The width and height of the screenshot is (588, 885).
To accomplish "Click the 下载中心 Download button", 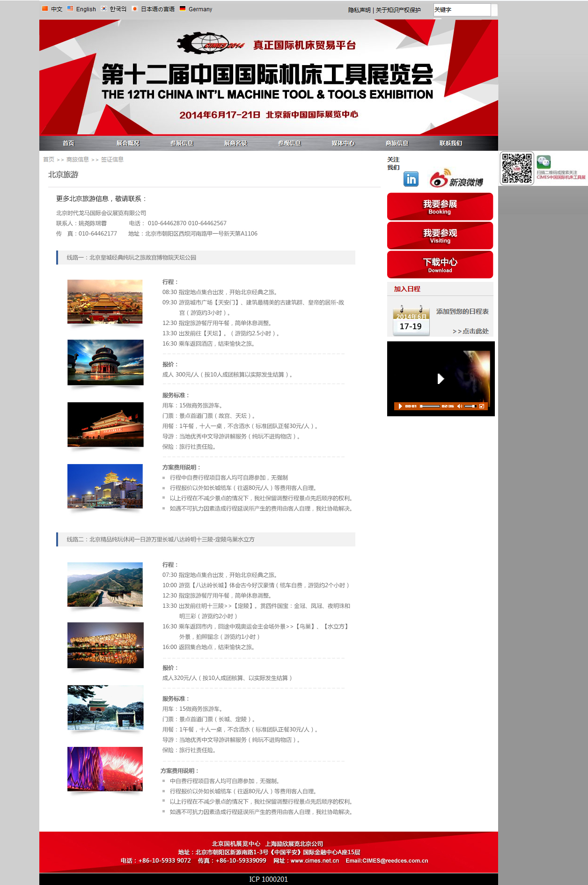I will (x=440, y=265).
